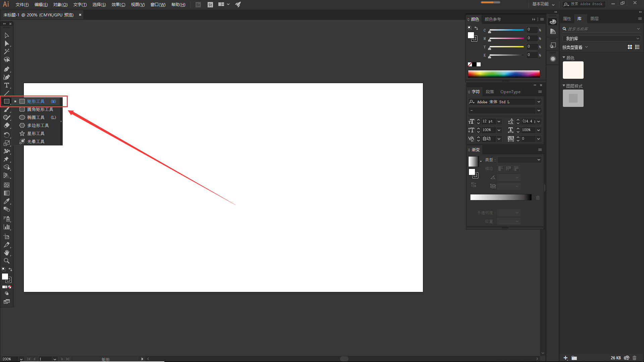Select the Paintbrush tool
This screenshot has height=362, width=644.
pyautogui.click(x=6, y=110)
